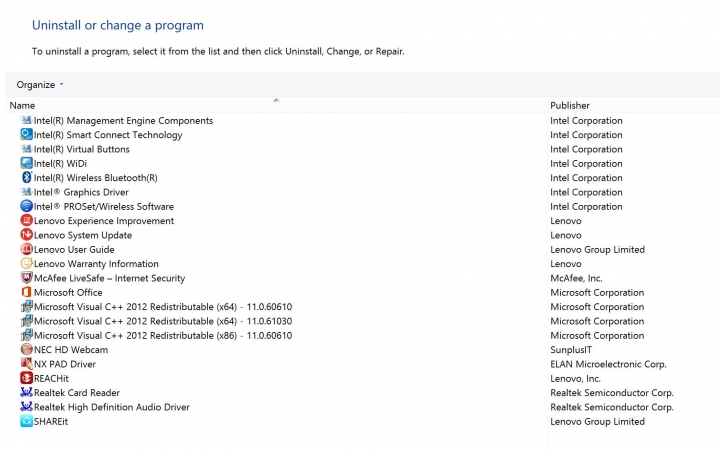Click Intel Corporation in the WiDi row

point(586,163)
